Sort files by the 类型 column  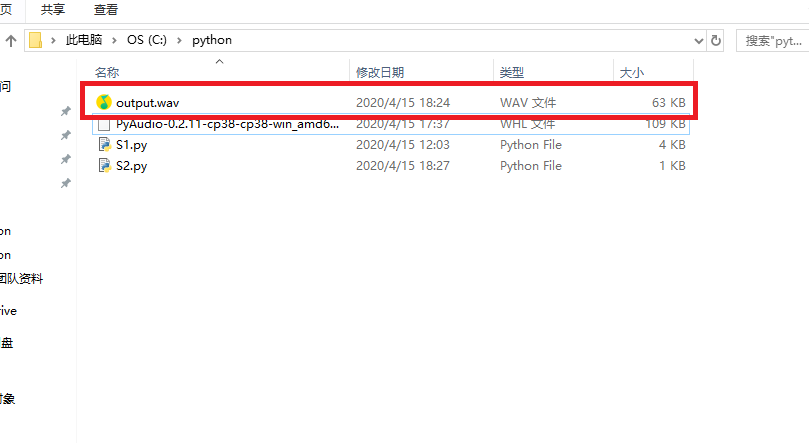[x=512, y=73]
